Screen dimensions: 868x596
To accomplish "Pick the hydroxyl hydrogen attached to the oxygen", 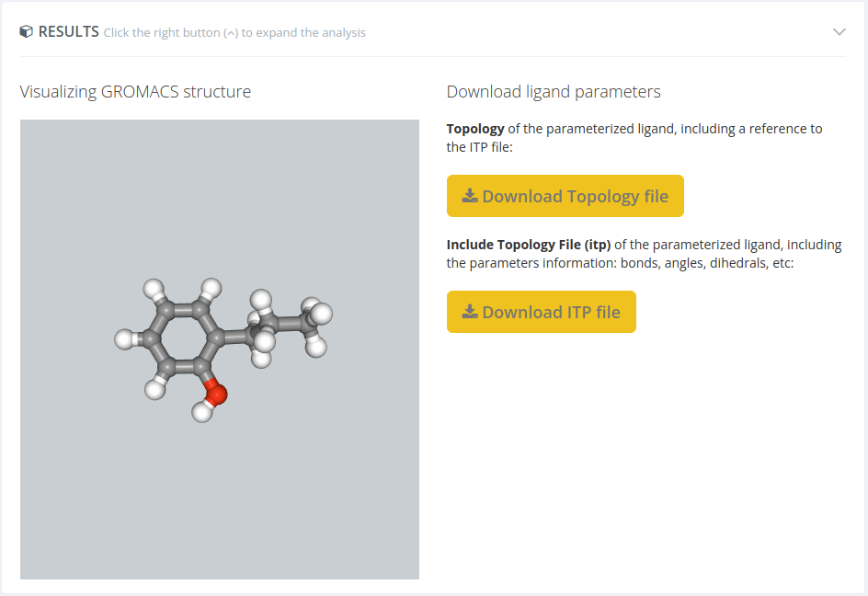I will pyautogui.click(x=202, y=412).
